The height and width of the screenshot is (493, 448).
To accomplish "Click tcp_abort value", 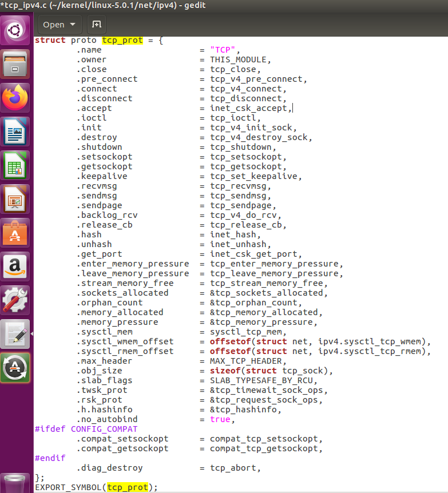I will click(233, 468).
